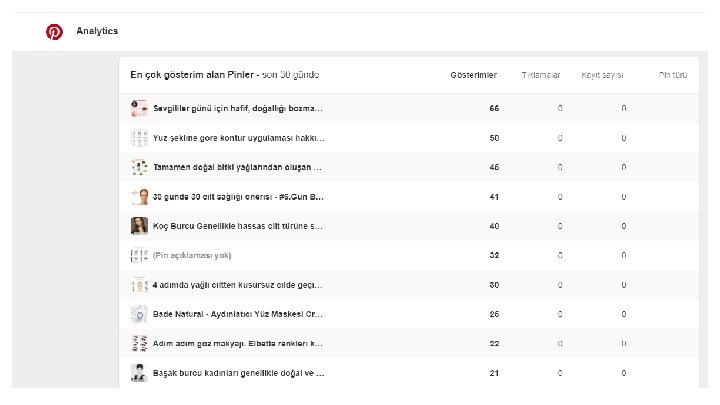The image size is (720, 405).
Task: Open Sevgililer günü için hafif pin link
Action: click(x=237, y=108)
